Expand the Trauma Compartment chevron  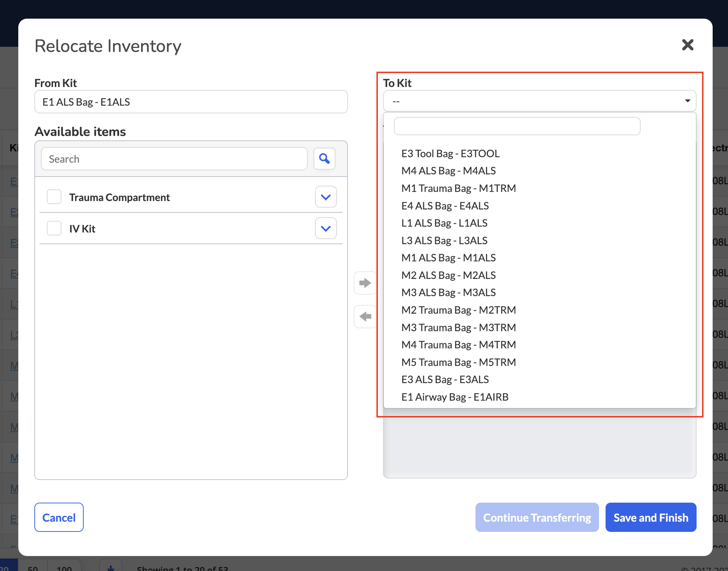point(326,197)
